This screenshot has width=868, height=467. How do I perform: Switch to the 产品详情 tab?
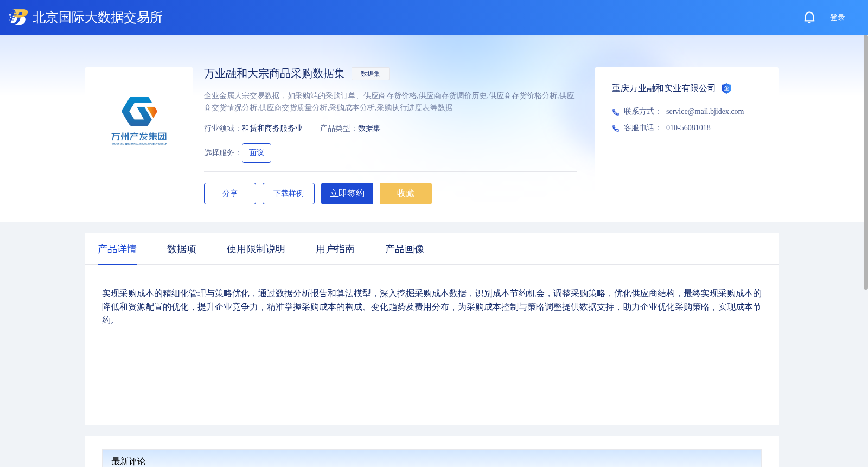117,249
